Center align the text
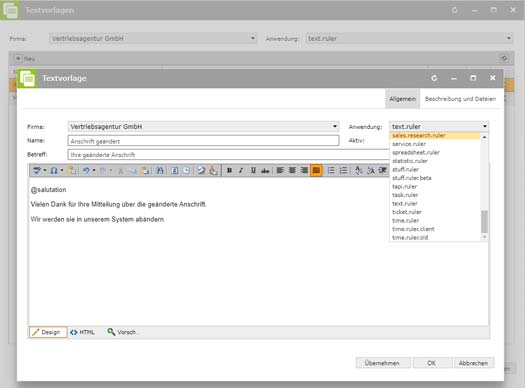This screenshot has width=525, height=388. click(292, 170)
